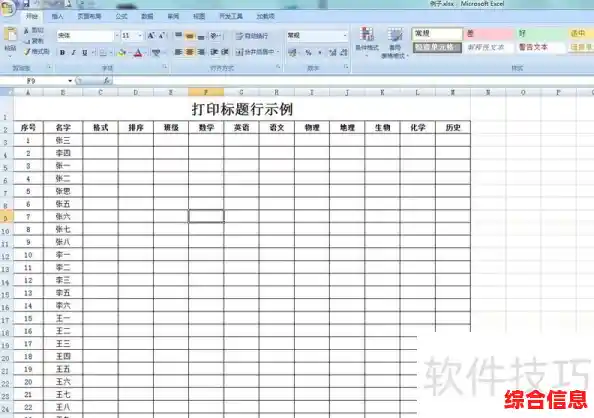Expand the Merge and Center dropdown arrow
The width and height of the screenshot is (594, 418).
coord(278,52)
